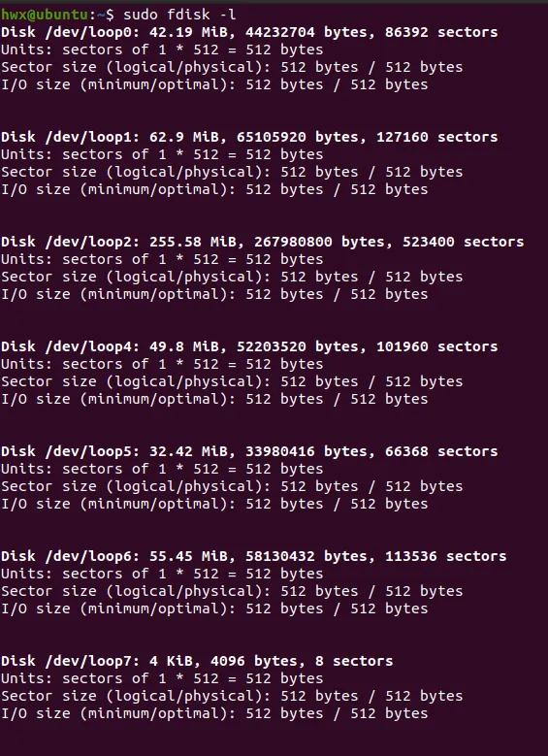Select the Disk /dev/loop4 header line

coord(249,346)
